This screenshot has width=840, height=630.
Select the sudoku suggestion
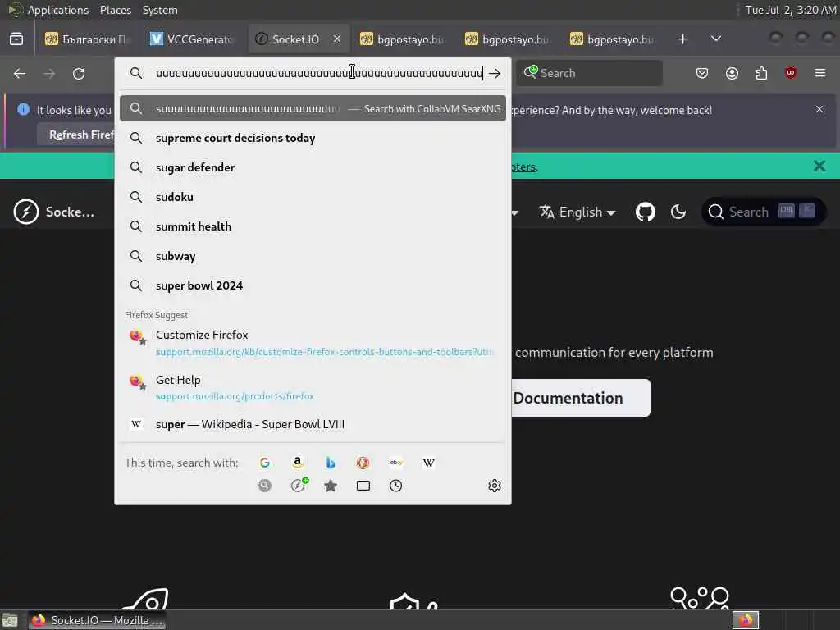click(x=313, y=197)
